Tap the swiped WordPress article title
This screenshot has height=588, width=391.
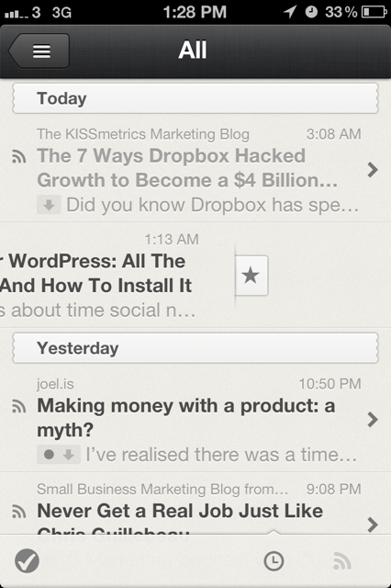click(x=95, y=274)
